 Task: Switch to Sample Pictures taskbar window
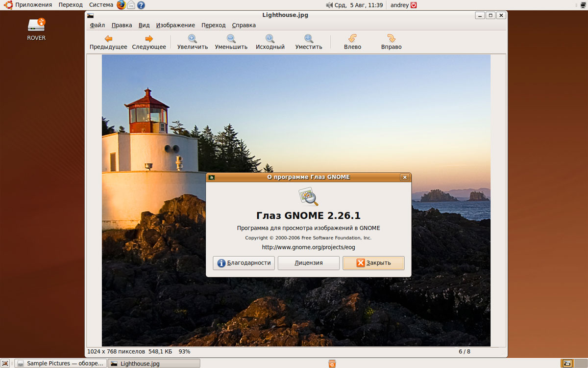click(x=60, y=364)
